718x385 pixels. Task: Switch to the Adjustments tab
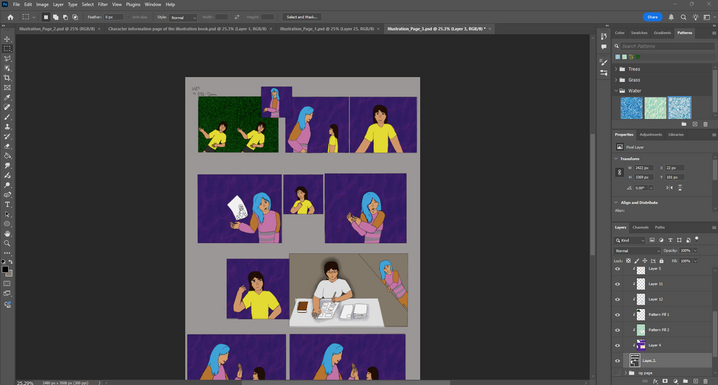651,135
